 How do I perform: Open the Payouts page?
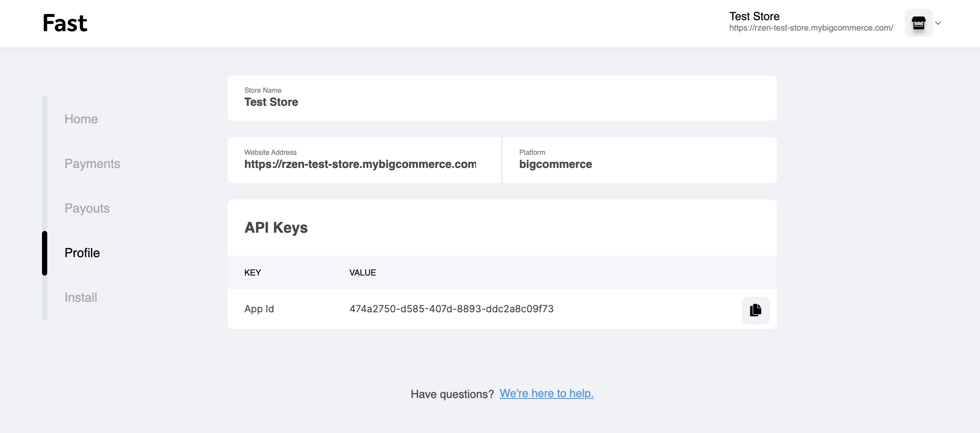click(87, 208)
